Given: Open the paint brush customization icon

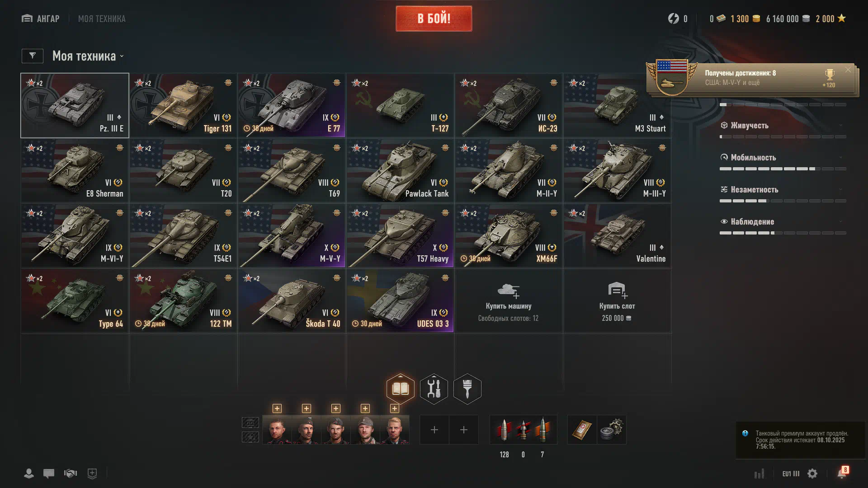Looking at the screenshot, I should 467,389.
